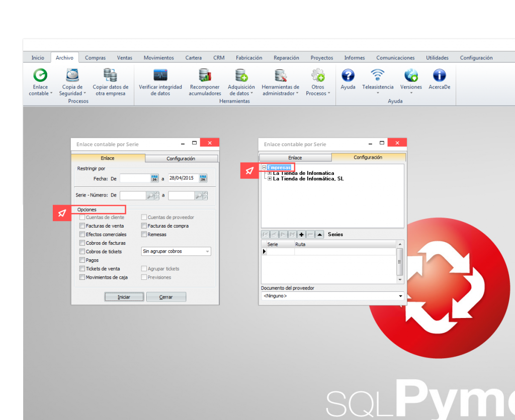Toggle the Remesas checkbox
515x420 pixels.
[144, 235]
